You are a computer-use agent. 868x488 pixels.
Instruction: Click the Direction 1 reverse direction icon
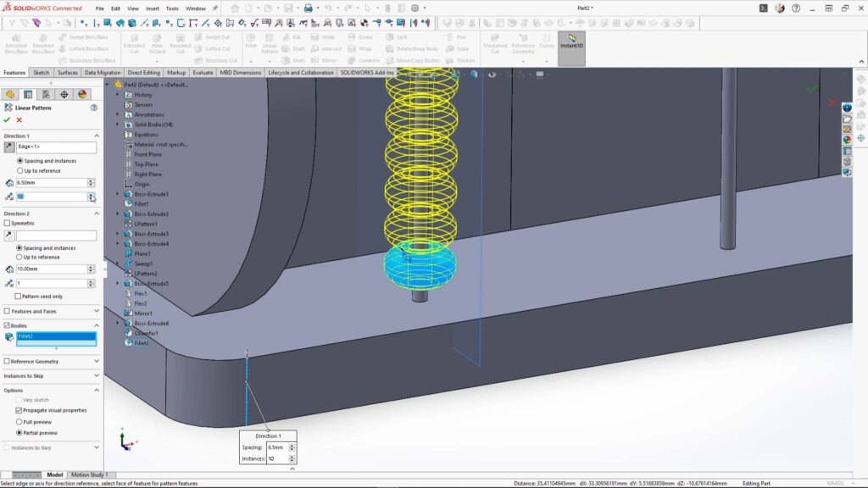(x=9, y=147)
